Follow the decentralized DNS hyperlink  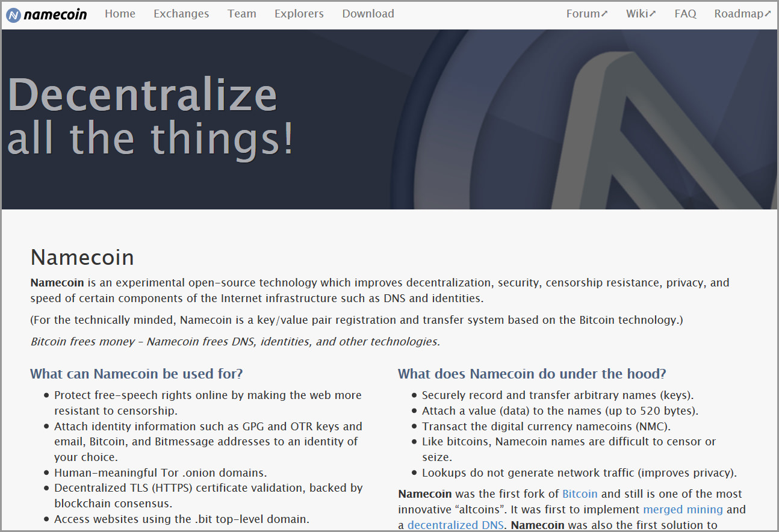pos(456,525)
